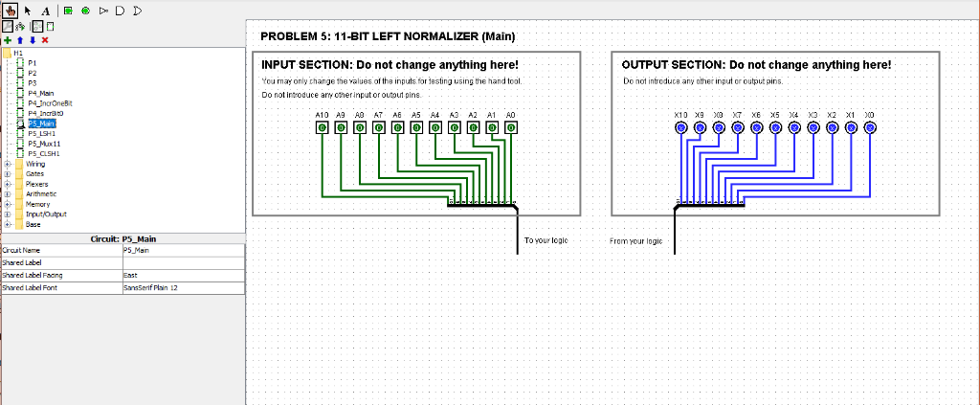Select the Text tool
The image size is (980, 405).
(46, 11)
